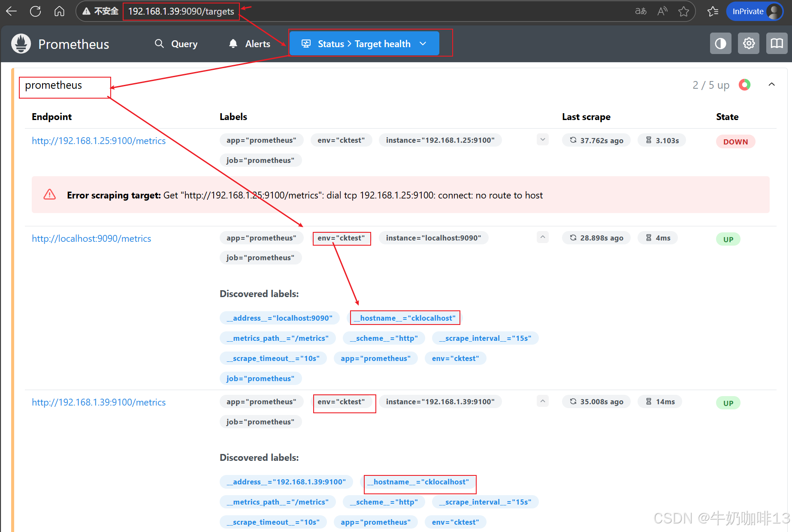Open endpoint http://192.168.1.39:9100/metrics
This screenshot has width=792, height=532.
click(99, 402)
